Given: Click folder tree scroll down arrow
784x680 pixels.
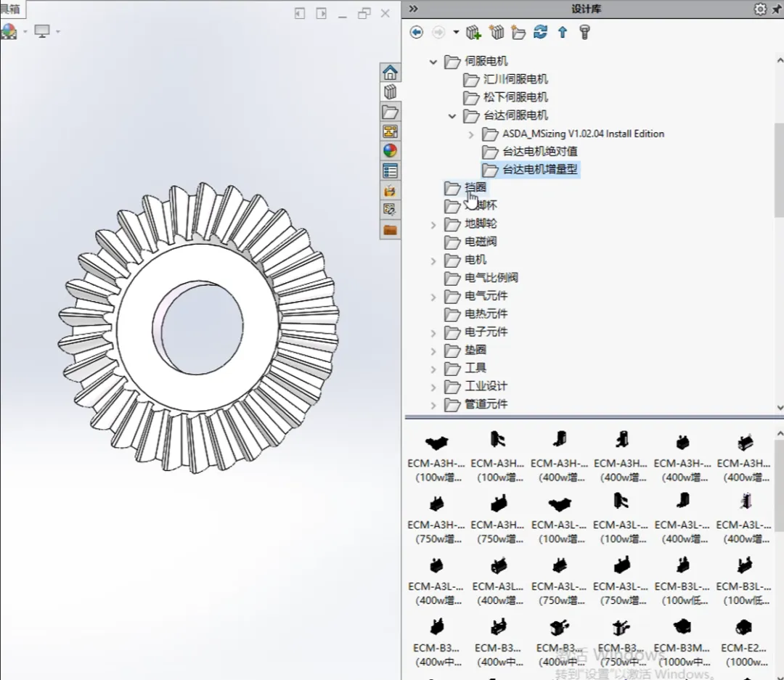Looking at the screenshot, I should point(780,408).
